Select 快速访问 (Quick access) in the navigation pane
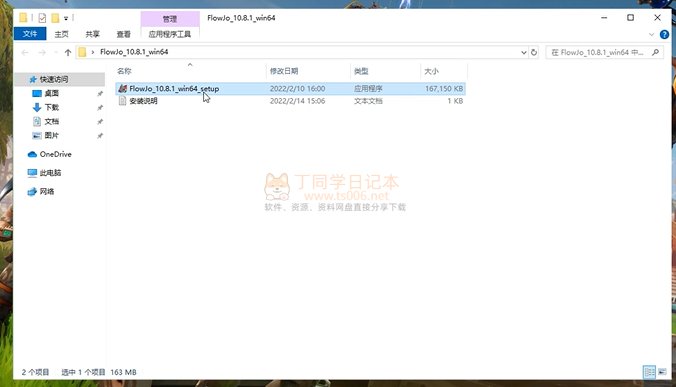Viewport: 676px width, 387px height. point(54,79)
